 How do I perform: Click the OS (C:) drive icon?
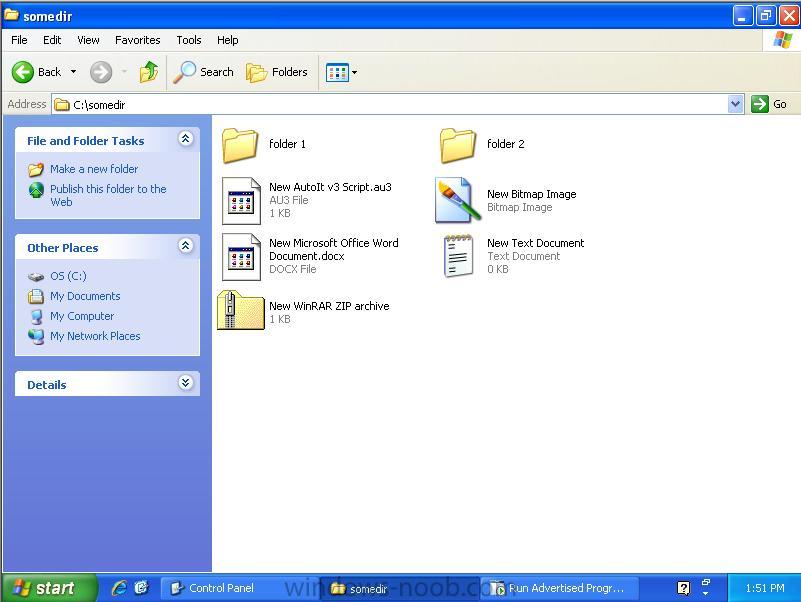click(x=36, y=276)
